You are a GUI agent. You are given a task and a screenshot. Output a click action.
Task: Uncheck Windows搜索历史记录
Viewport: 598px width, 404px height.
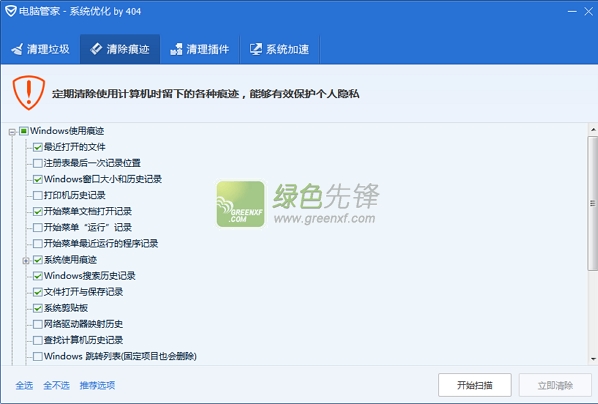click(x=37, y=276)
